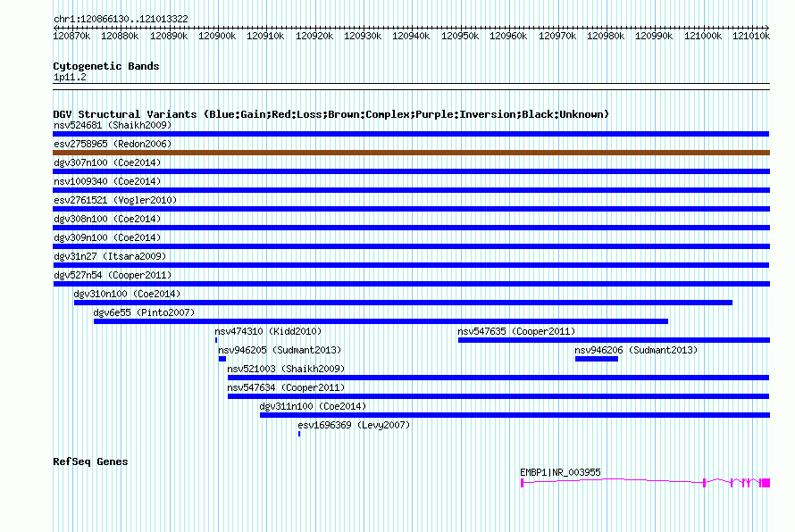Click the 120880k ruler tick label
The image size is (795, 532).
click(x=120, y=36)
